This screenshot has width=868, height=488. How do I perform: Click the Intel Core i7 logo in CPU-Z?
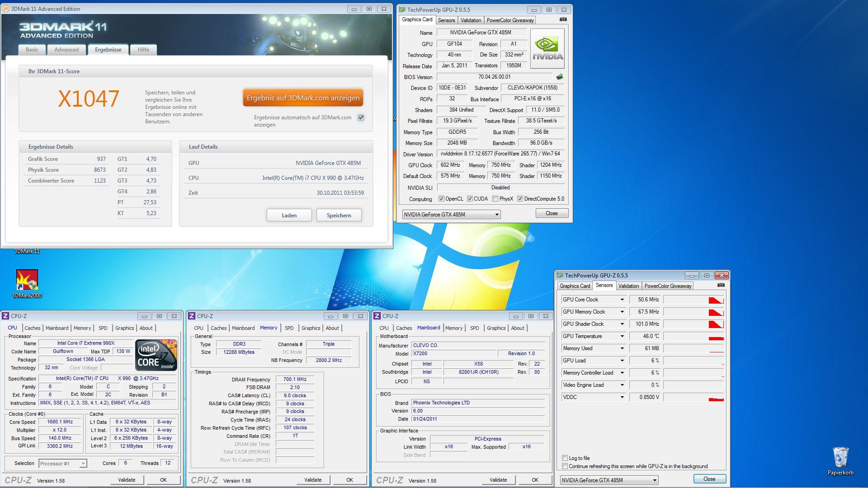pos(156,355)
